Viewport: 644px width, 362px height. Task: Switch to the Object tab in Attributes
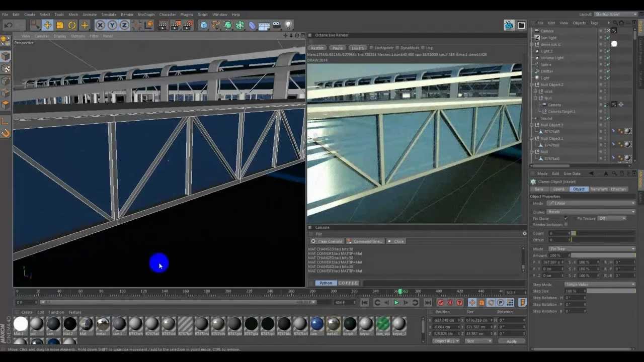coord(578,189)
